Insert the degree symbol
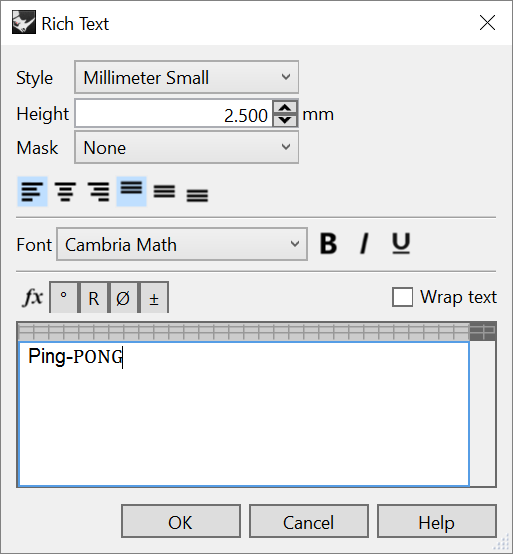The height and width of the screenshot is (554, 513). (64, 297)
